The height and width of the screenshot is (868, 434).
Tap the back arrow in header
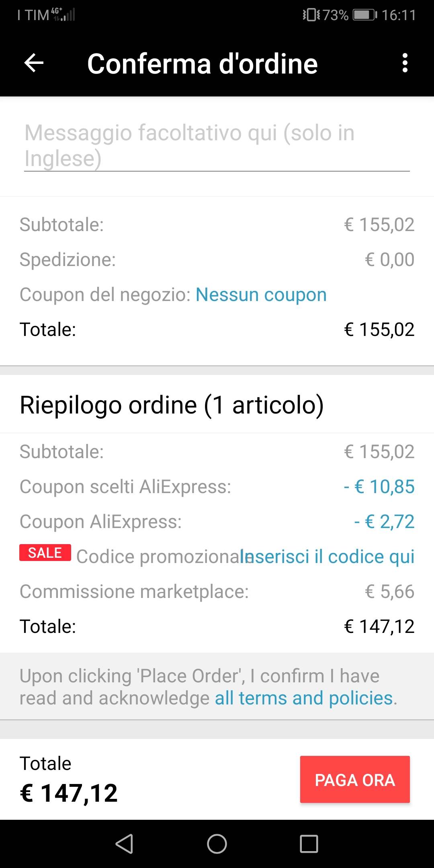click(34, 63)
